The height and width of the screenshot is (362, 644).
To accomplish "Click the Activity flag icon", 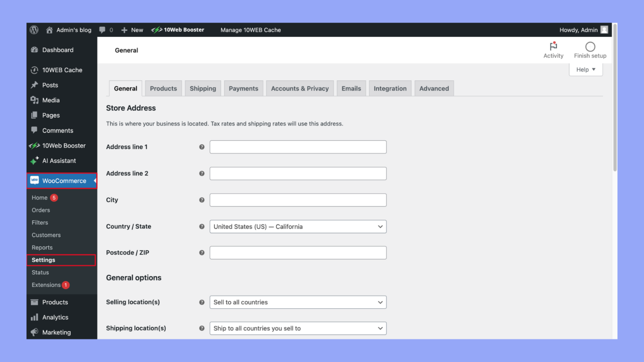I will click(x=553, y=46).
